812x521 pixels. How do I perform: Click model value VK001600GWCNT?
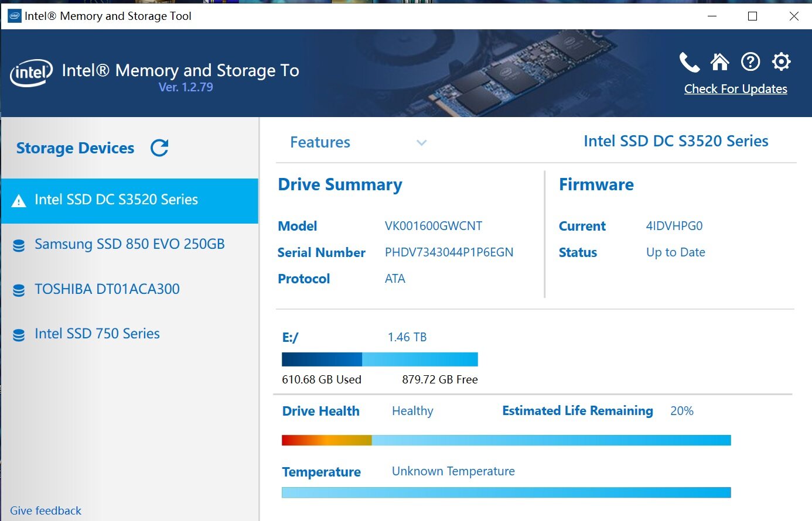click(434, 226)
